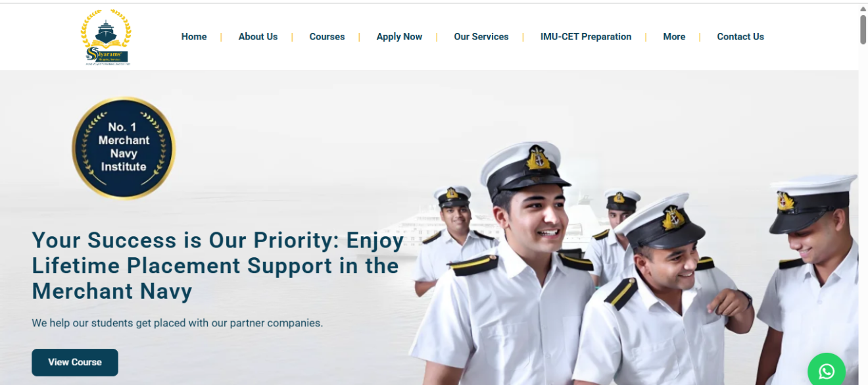Click the View Course button
Image resolution: width=868 pixels, height=385 pixels.
tap(75, 363)
